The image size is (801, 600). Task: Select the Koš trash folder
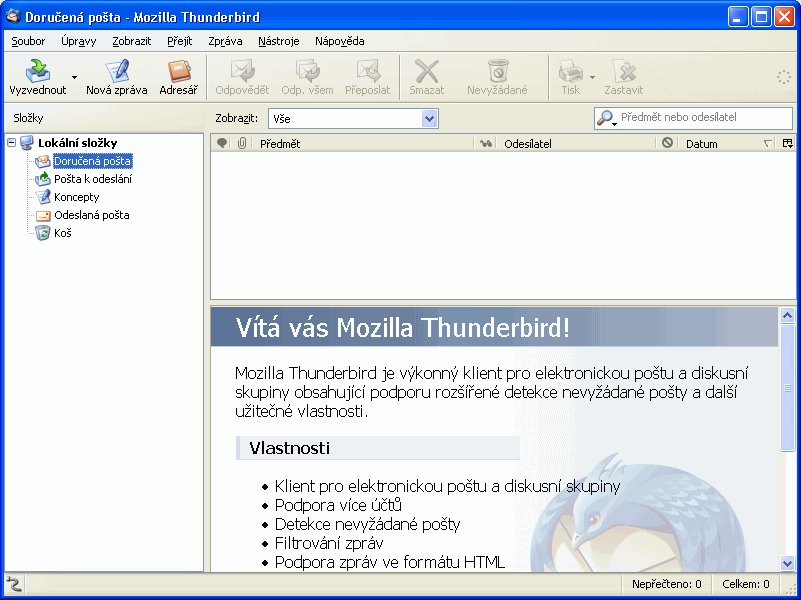tap(62, 233)
